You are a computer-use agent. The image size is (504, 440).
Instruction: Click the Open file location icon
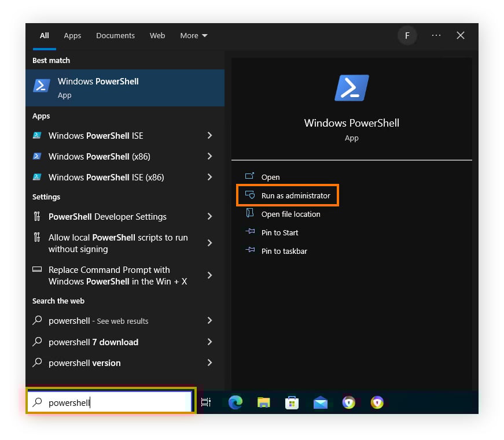click(250, 213)
